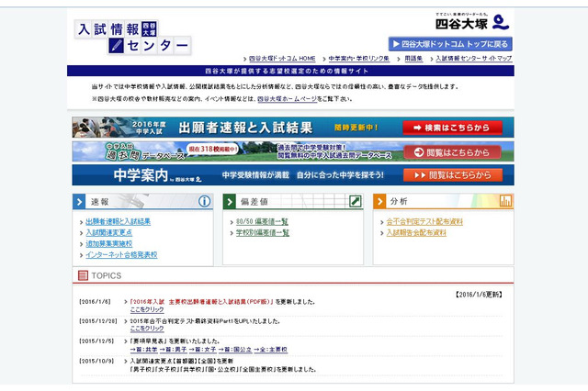This screenshot has width=588, height=391.
Task: Click ここをクリック under the 2015/12/28 topic
Action: [147, 329]
